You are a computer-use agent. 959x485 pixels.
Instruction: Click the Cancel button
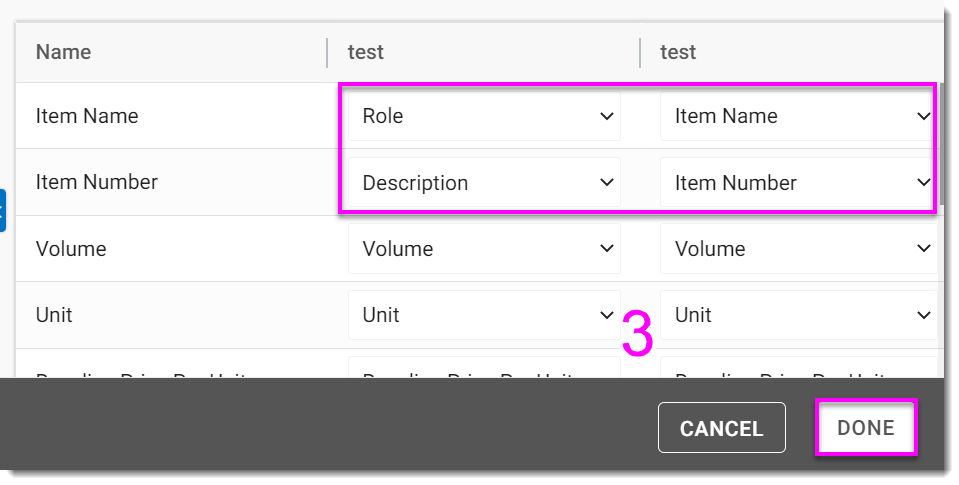click(x=721, y=428)
